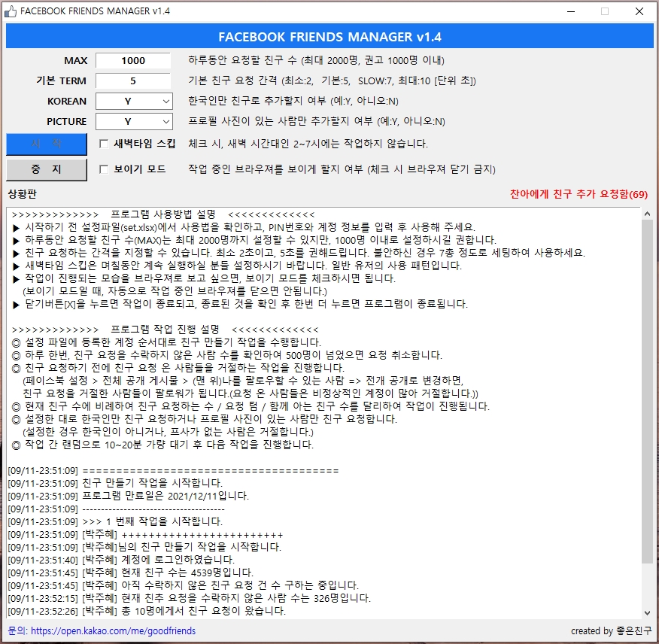Click the KOREAN label
Viewport: 659px width, 644px height.
coord(66,102)
